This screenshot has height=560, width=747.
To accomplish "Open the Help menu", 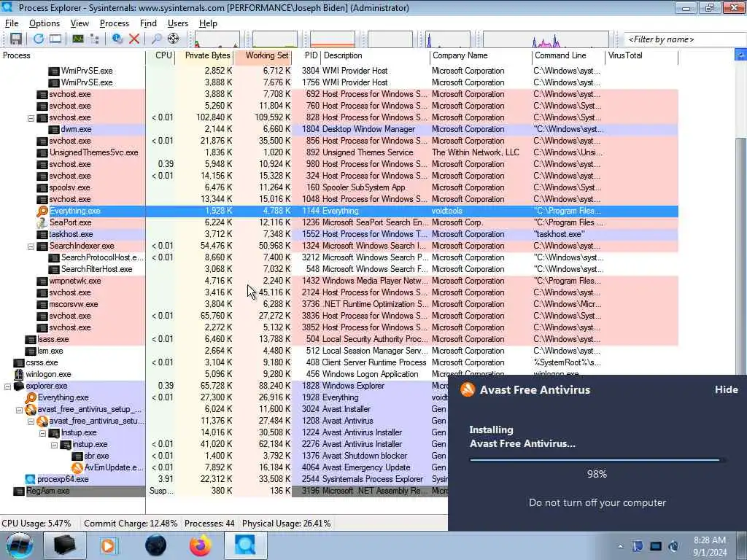I will [x=208, y=23].
